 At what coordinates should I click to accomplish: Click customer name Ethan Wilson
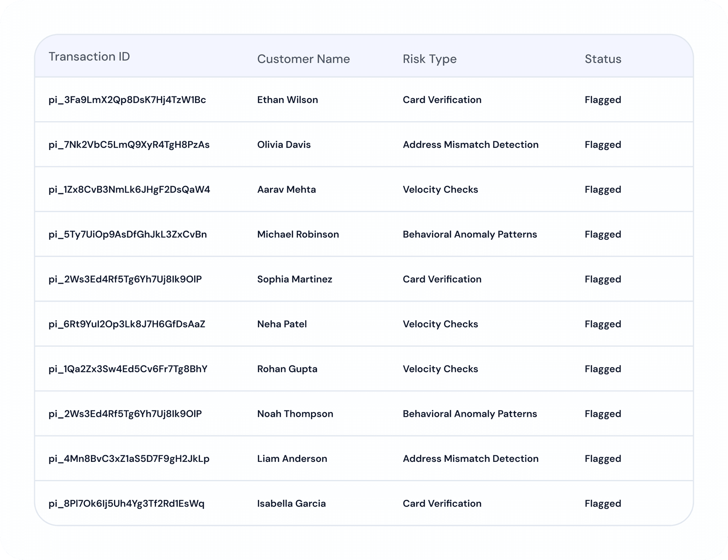tap(287, 100)
